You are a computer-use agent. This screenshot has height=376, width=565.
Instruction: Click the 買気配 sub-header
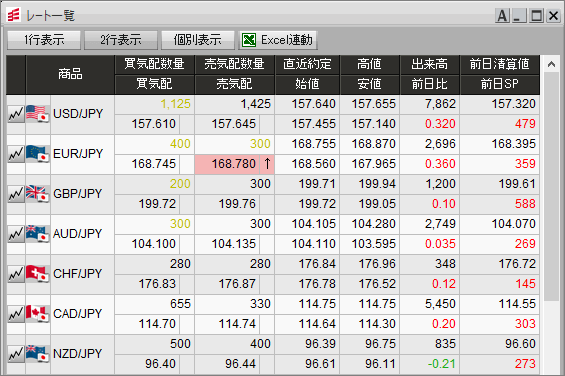[155, 84]
